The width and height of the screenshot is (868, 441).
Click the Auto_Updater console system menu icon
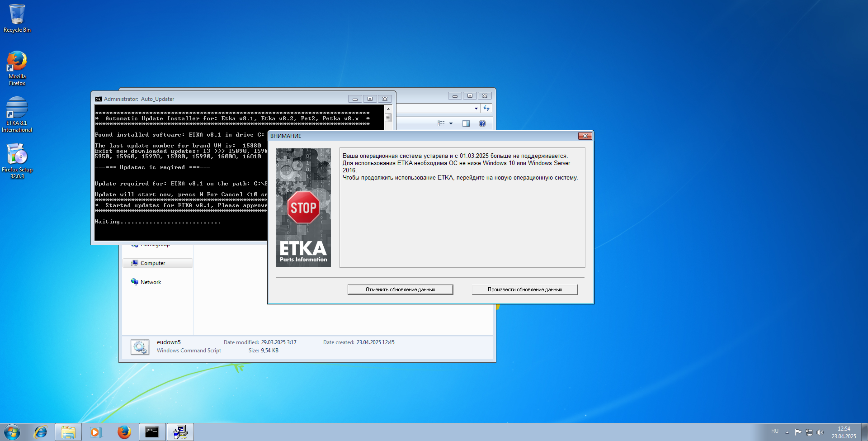pos(98,99)
